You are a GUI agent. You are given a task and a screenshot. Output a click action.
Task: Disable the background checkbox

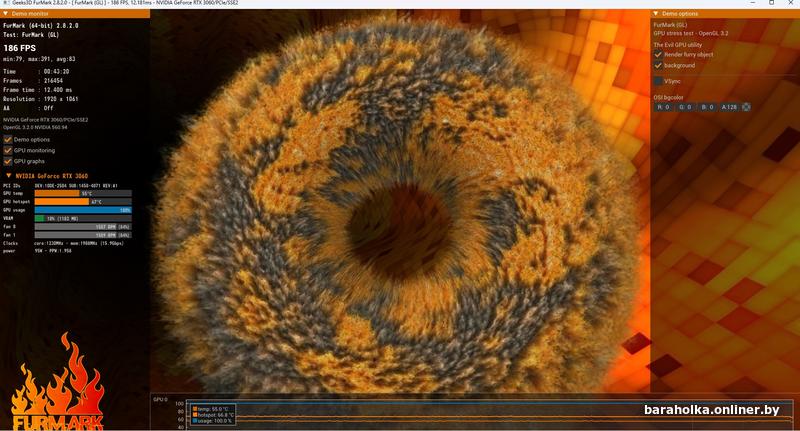click(x=658, y=65)
